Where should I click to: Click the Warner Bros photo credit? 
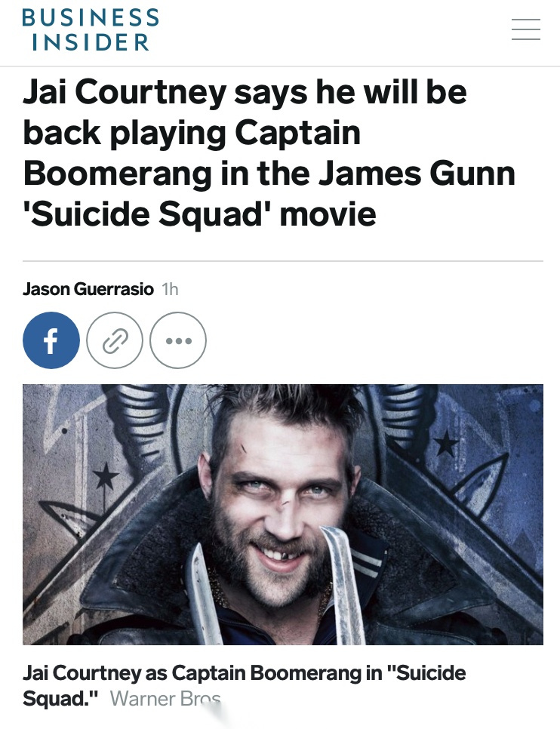(165, 698)
